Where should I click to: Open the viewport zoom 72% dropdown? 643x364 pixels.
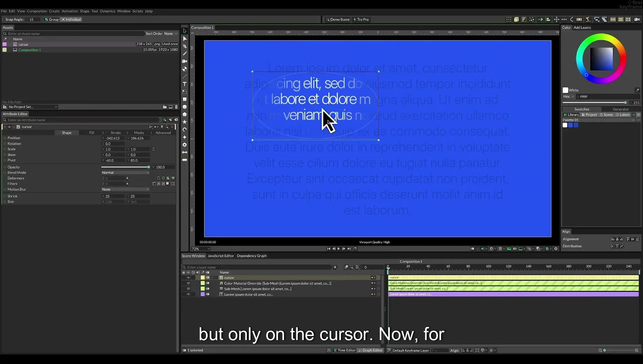(201, 249)
